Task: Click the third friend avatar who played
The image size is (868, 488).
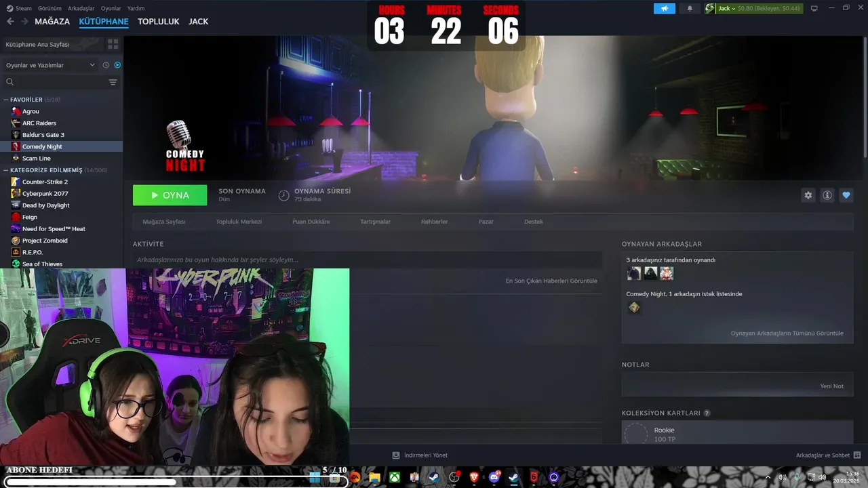Action: (x=667, y=273)
